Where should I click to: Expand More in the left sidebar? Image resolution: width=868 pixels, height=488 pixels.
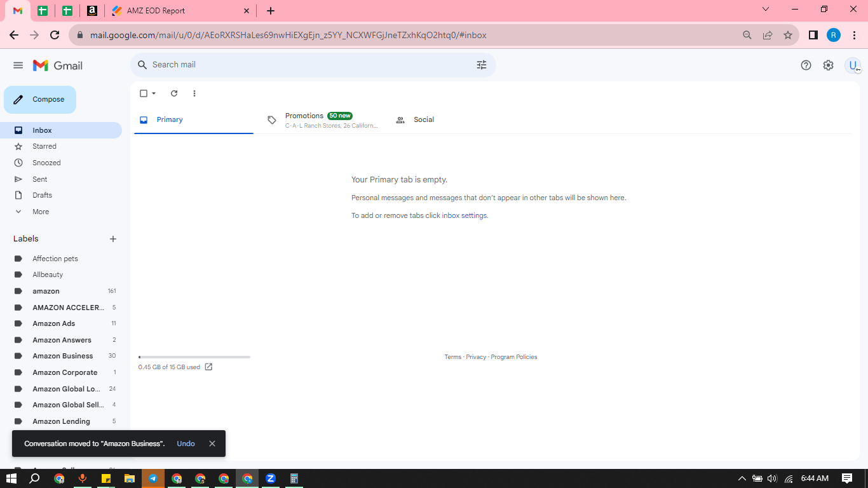pos(41,212)
